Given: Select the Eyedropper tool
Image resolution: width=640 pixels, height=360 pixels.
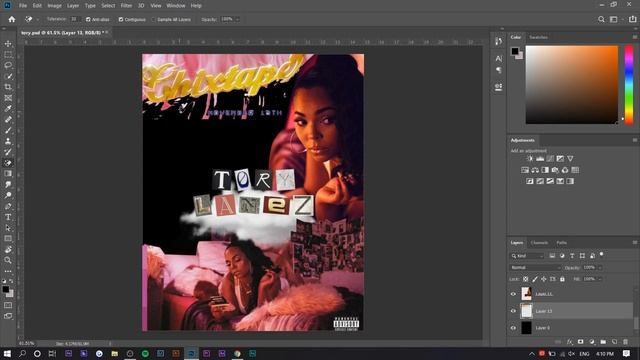Looking at the screenshot, I should pos(8,109).
